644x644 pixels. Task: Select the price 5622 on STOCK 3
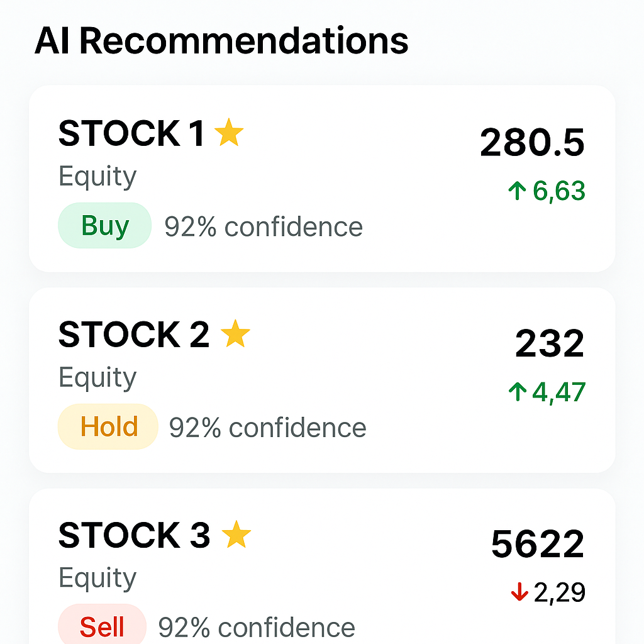pos(539,542)
